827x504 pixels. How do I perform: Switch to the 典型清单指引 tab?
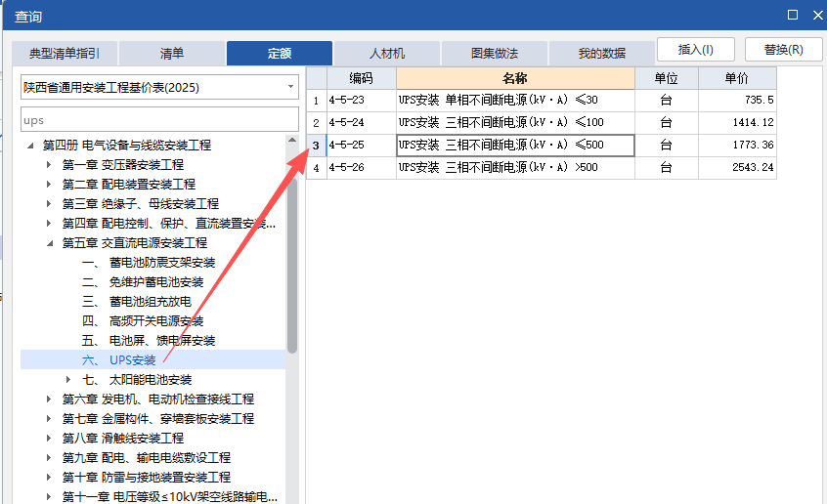point(65,54)
